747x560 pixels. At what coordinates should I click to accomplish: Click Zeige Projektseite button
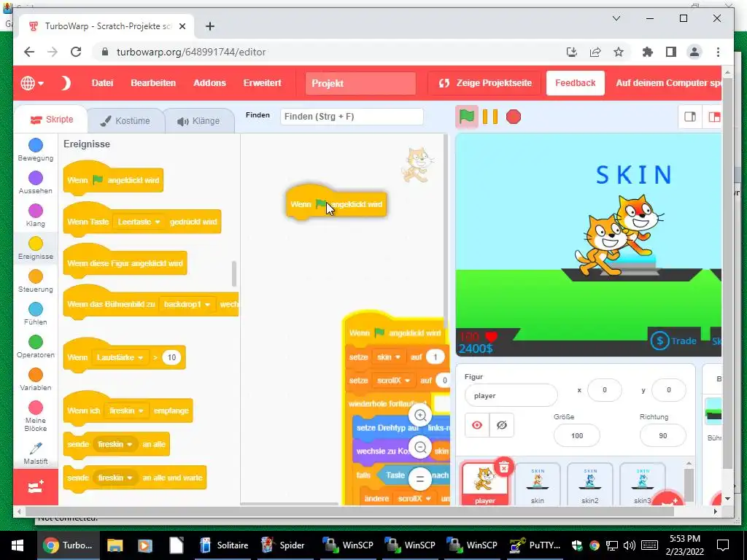484,83
